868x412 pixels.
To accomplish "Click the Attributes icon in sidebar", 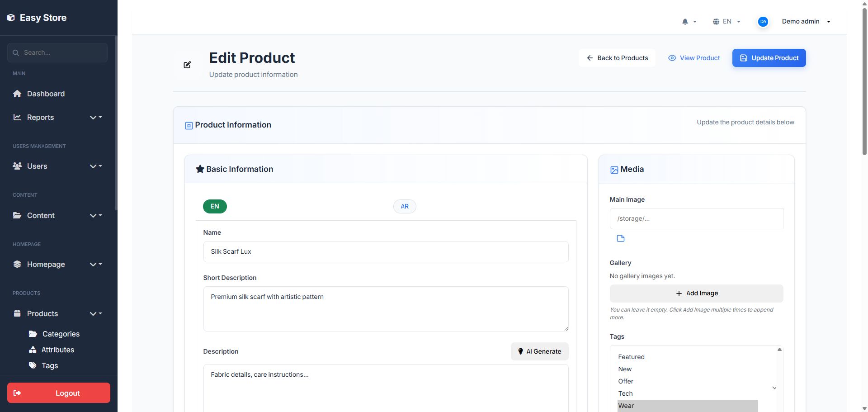I will tap(33, 350).
